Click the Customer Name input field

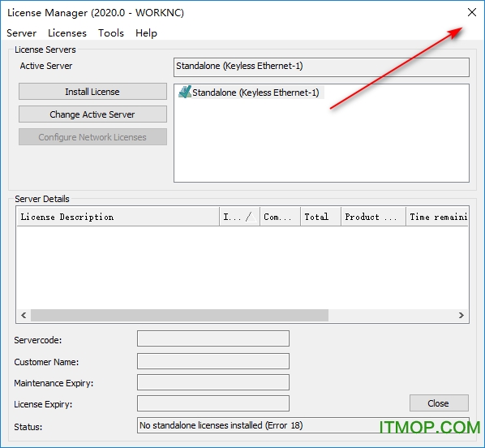[213, 361]
